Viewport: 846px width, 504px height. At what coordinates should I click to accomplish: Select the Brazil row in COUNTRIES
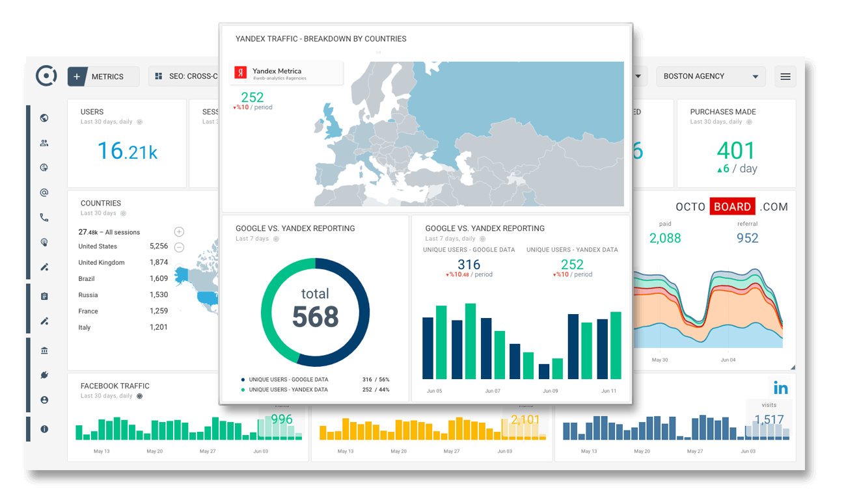point(123,279)
